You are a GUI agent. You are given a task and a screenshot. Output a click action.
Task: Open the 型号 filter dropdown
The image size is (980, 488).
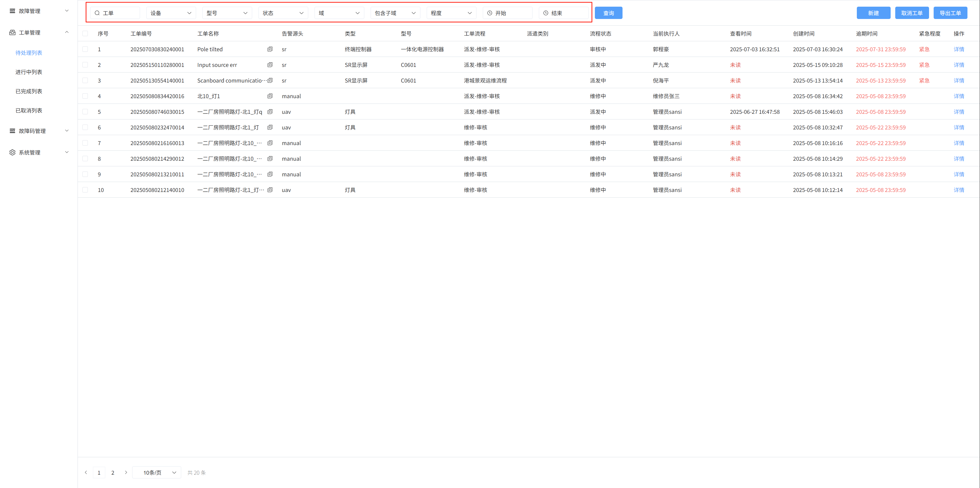[227, 13]
